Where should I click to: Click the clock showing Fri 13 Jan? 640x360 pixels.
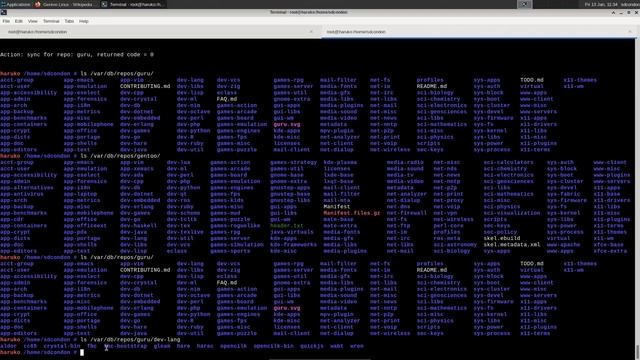tap(601, 4)
